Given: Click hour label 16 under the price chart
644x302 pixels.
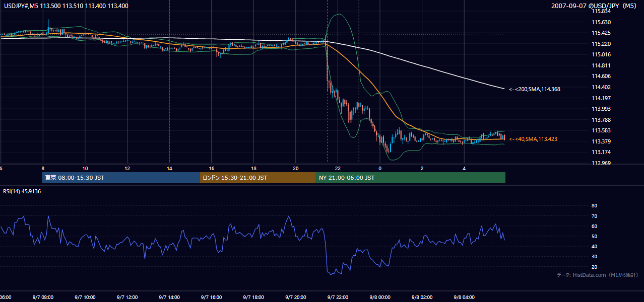Looking at the screenshot, I should (x=212, y=168).
